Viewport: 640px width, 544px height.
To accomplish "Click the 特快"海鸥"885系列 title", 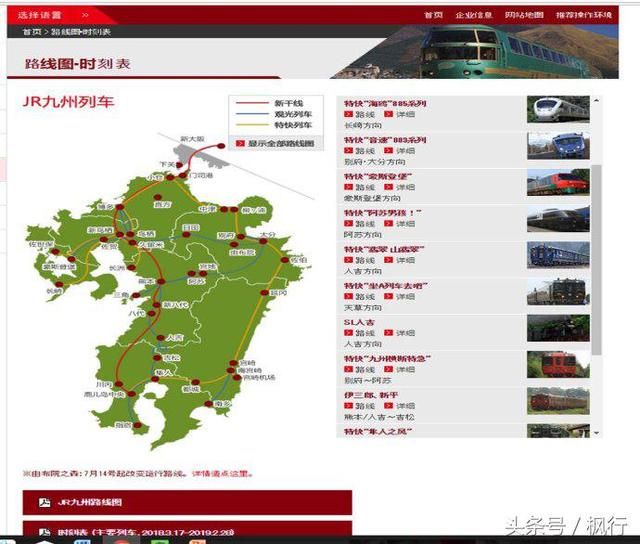I will [385, 103].
